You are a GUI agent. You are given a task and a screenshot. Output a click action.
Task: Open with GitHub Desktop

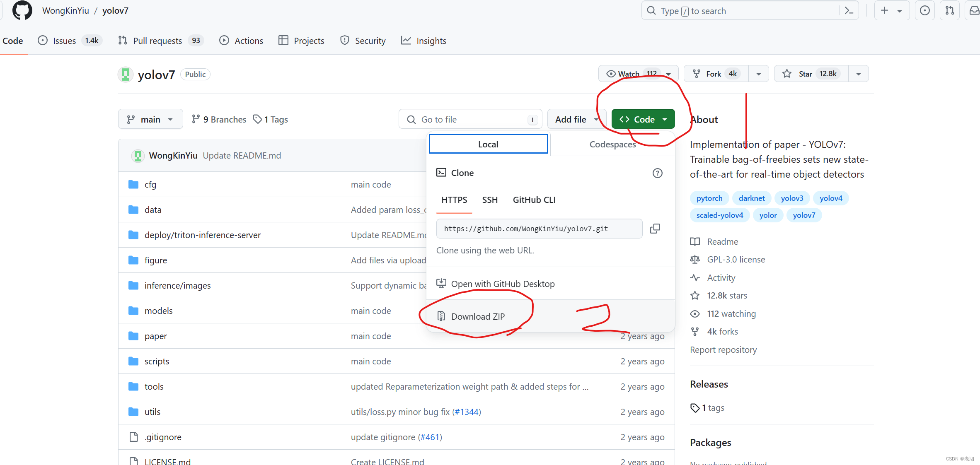[x=502, y=284]
